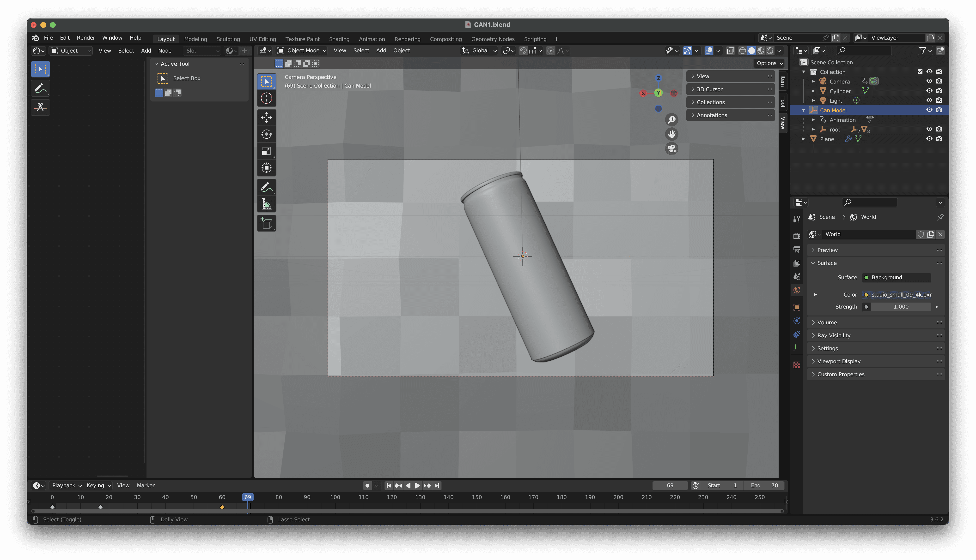Click the Strength value slider

click(901, 307)
